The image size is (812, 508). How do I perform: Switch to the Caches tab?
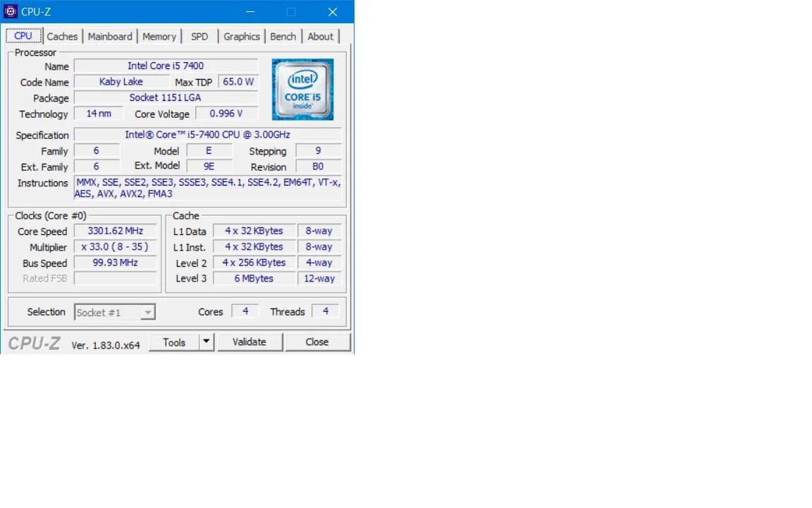pyautogui.click(x=62, y=36)
